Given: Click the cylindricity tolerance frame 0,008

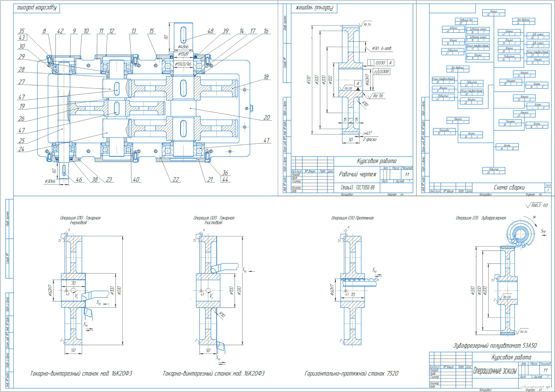Looking at the screenshot, I should [x=382, y=72].
